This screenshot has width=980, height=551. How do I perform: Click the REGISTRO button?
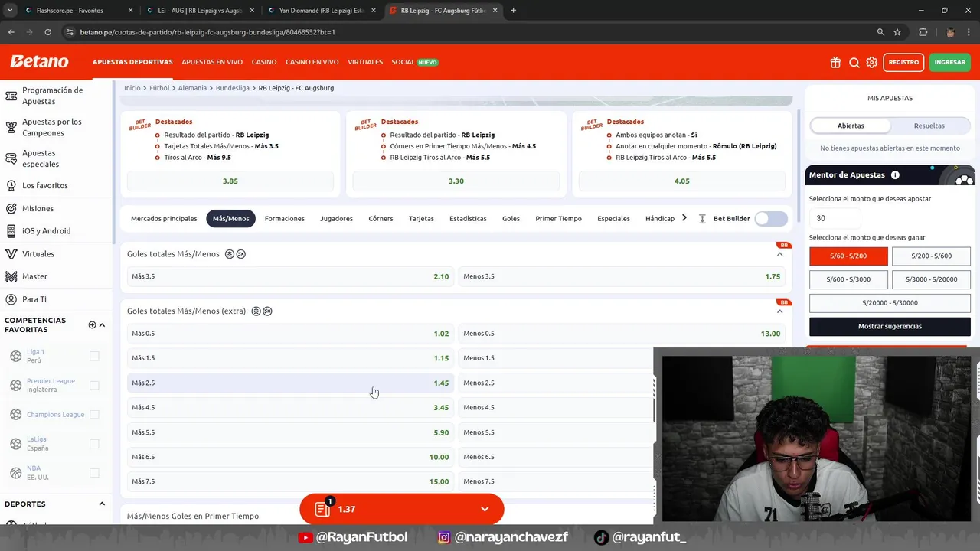[903, 63]
